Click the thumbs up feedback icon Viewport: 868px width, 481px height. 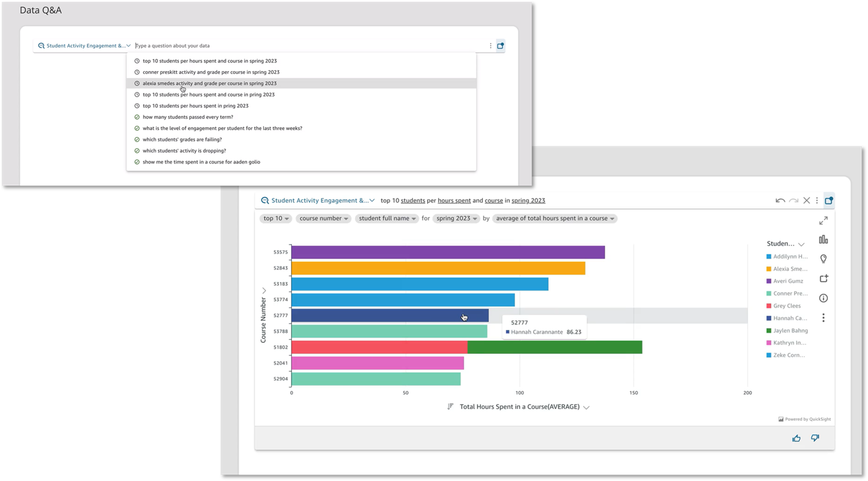tap(796, 438)
